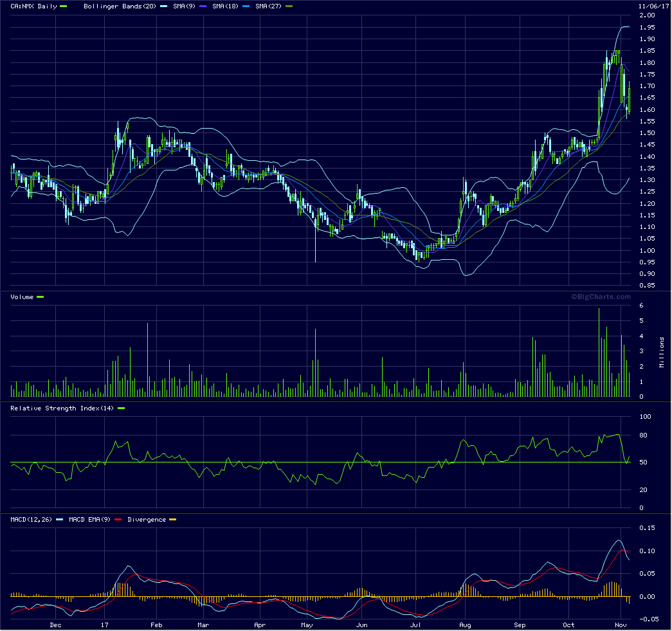Image resolution: width=672 pixels, height=631 pixels.
Task: Click the blue SMA(18) legend swatch
Action: coord(246,6)
